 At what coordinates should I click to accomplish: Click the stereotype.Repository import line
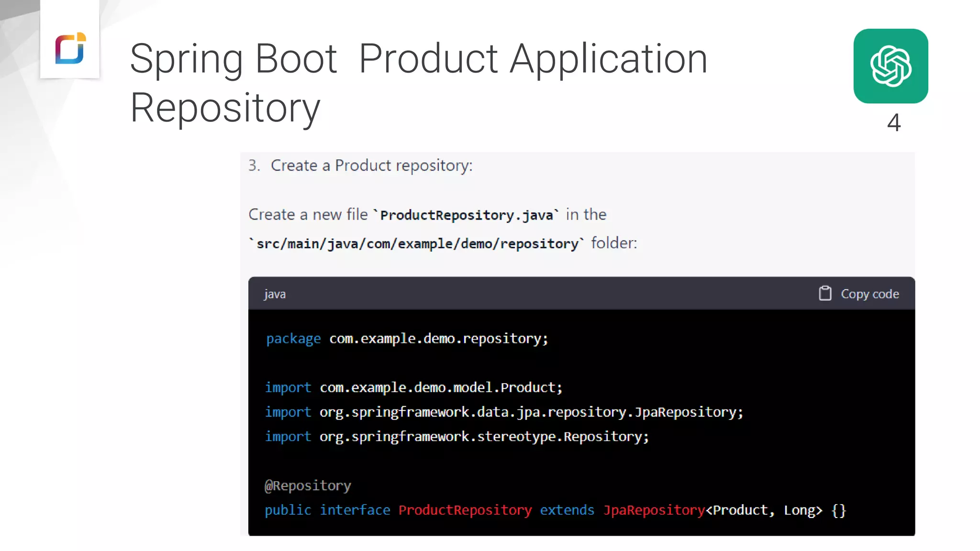(x=457, y=437)
